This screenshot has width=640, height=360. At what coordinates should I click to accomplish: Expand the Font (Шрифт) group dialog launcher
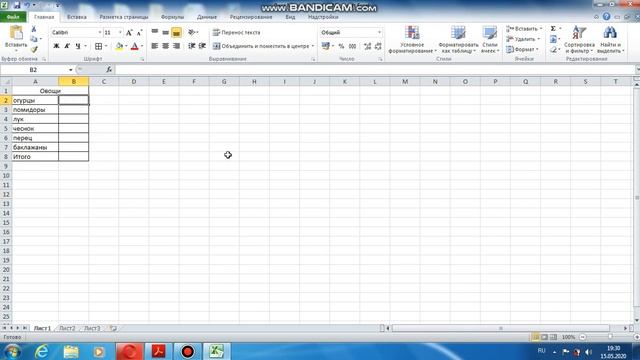pos(142,60)
